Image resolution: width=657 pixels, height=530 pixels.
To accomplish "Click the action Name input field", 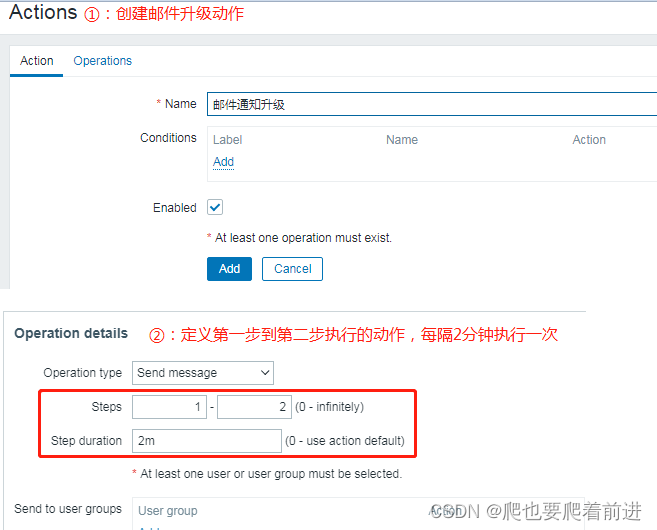I will (x=432, y=104).
